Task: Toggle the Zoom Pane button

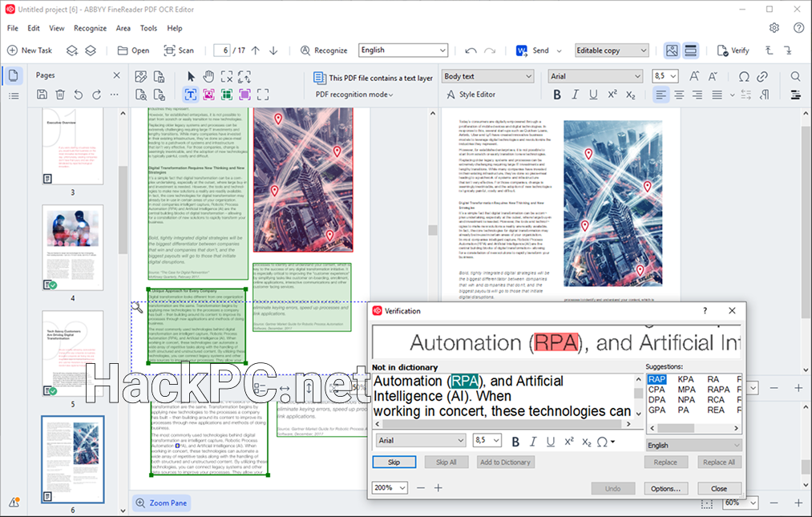Action: pos(161,503)
